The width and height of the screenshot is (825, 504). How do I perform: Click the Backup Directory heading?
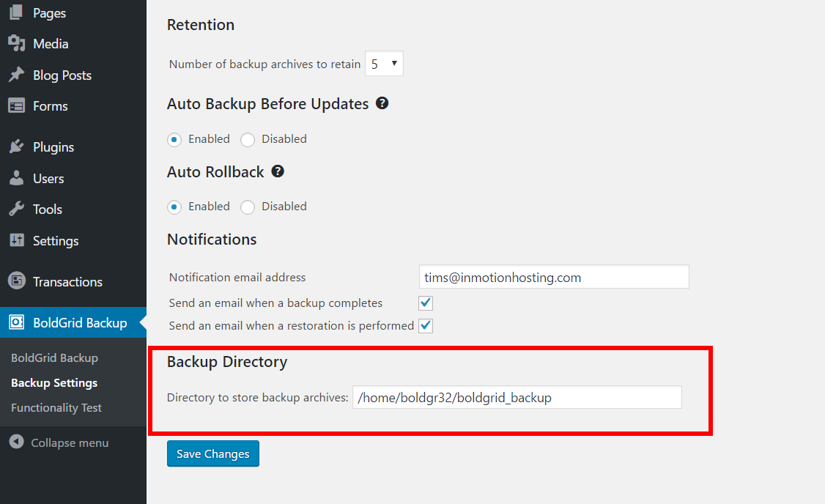[x=227, y=362]
